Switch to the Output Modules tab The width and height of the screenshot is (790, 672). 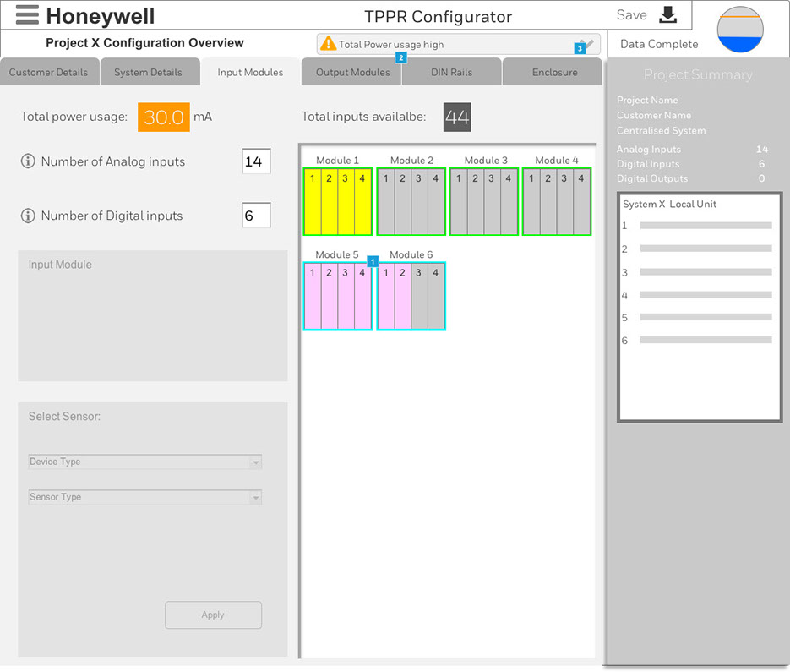[352, 73]
